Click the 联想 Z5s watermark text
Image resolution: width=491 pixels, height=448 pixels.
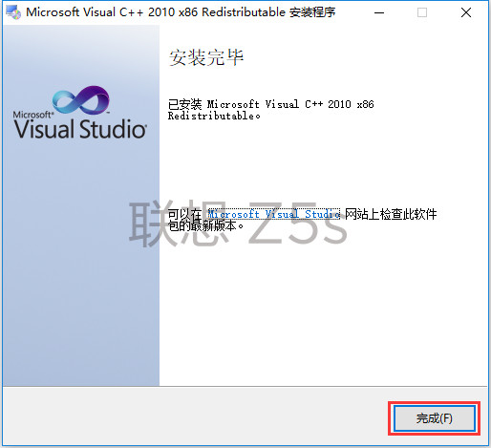click(238, 224)
